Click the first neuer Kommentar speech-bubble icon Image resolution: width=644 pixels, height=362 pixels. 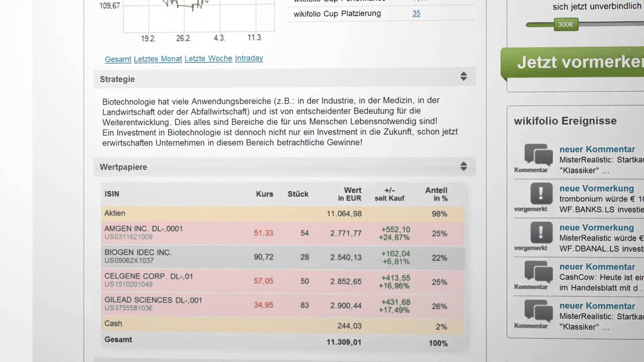[538, 155]
